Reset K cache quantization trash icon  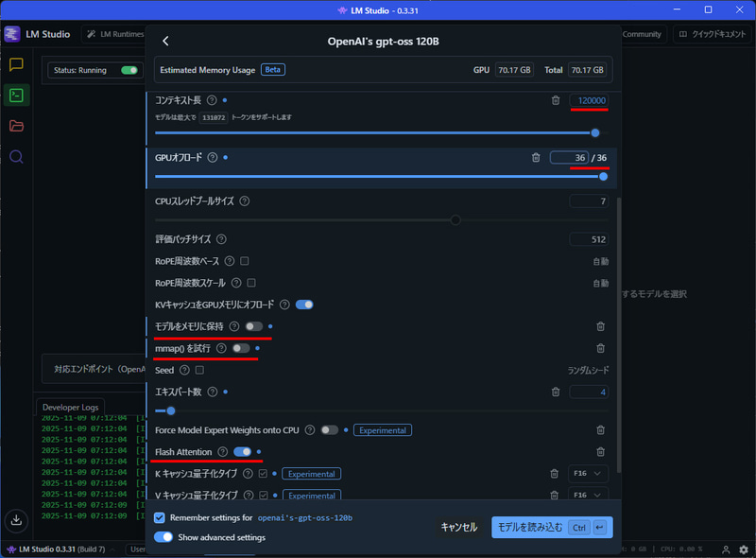pyautogui.click(x=554, y=474)
